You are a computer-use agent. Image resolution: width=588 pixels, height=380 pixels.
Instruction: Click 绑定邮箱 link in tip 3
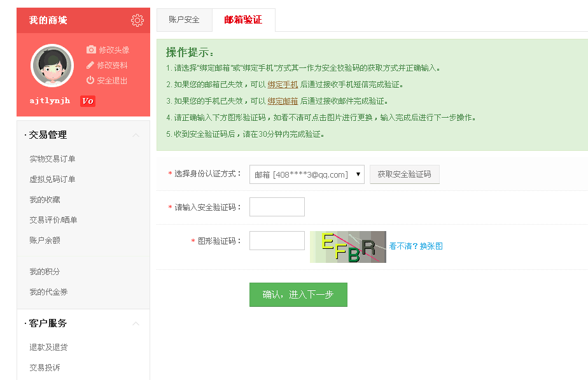(x=283, y=101)
